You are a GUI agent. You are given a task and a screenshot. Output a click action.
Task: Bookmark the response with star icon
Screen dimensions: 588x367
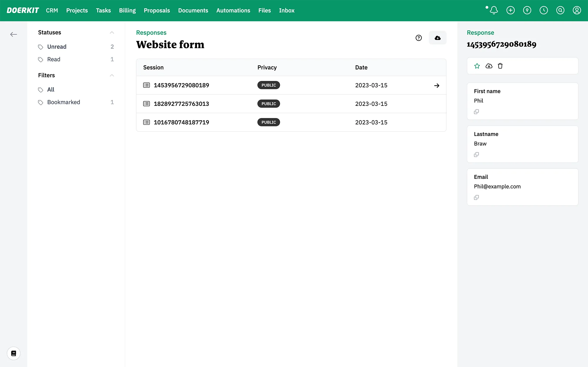[x=477, y=66]
